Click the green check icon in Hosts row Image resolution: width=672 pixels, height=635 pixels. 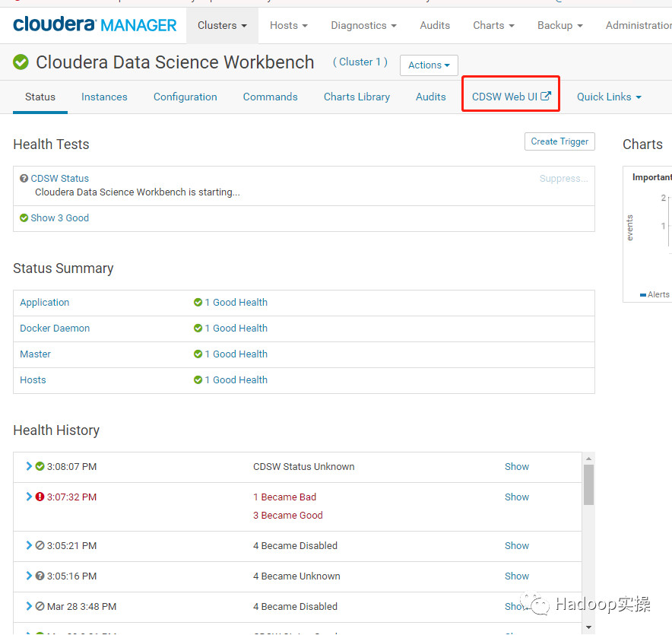tap(198, 380)
